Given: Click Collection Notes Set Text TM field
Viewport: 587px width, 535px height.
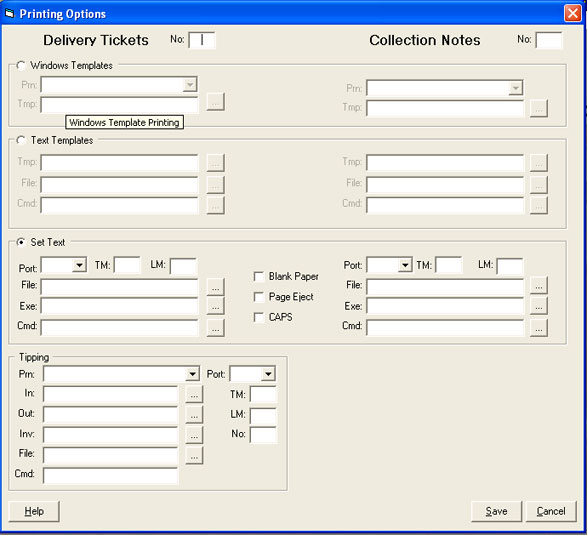Looking at the screenshot, I should point(449,265).
